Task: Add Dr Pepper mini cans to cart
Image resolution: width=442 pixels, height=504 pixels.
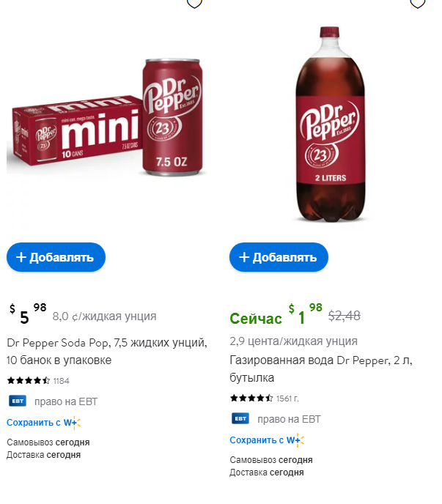Action: tap(56, 257)
